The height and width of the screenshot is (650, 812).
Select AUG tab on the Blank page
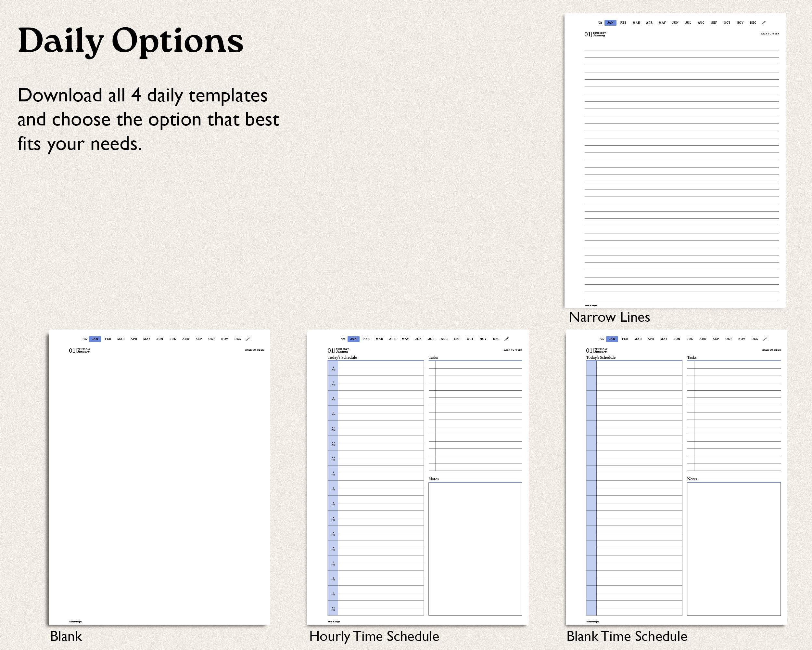coord(186,339)
